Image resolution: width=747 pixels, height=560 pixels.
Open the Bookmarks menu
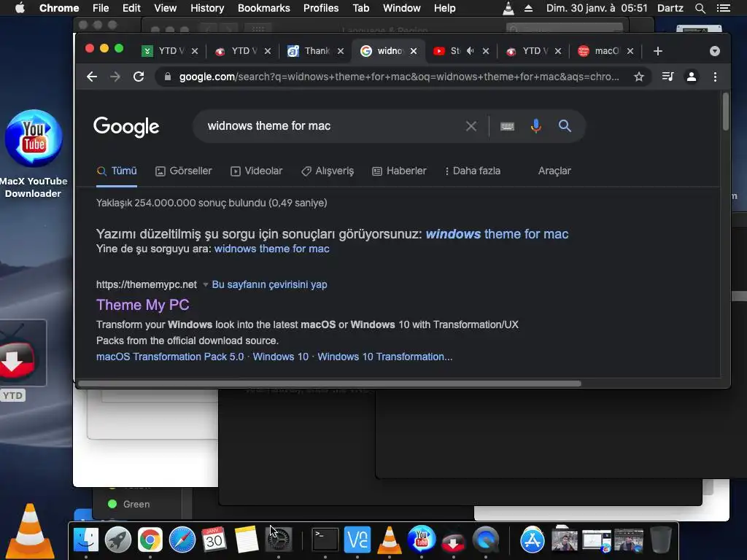pyautogui.click(x=264, y=8)
